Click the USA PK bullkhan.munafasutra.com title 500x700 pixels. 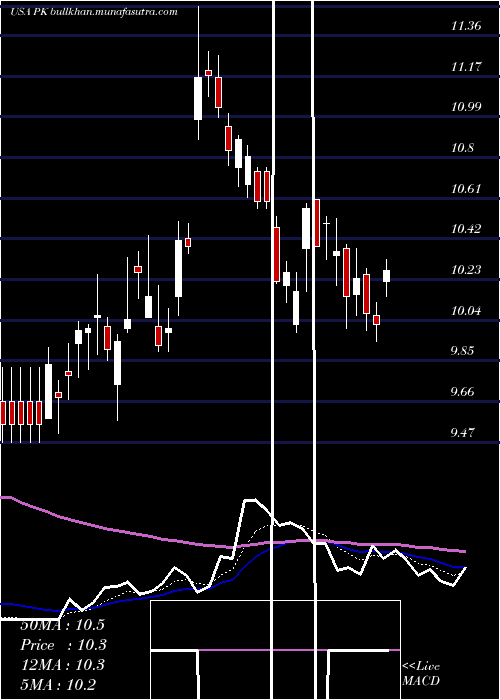click(x=94, y=12)
